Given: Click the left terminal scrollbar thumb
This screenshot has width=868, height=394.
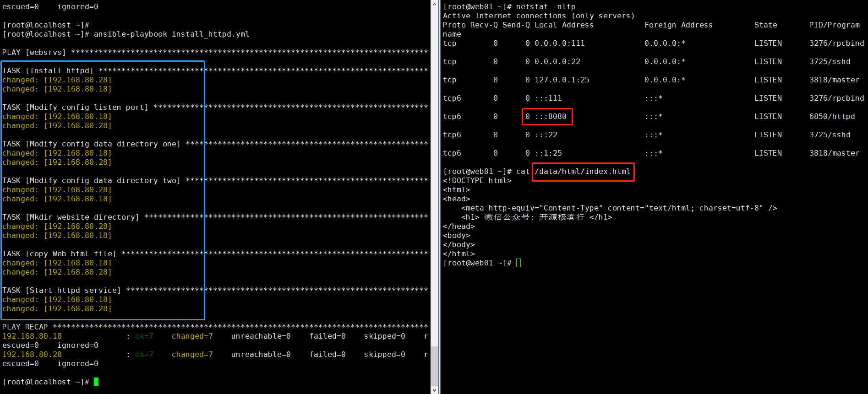Looking at the screenshot, I should point(434,366).
